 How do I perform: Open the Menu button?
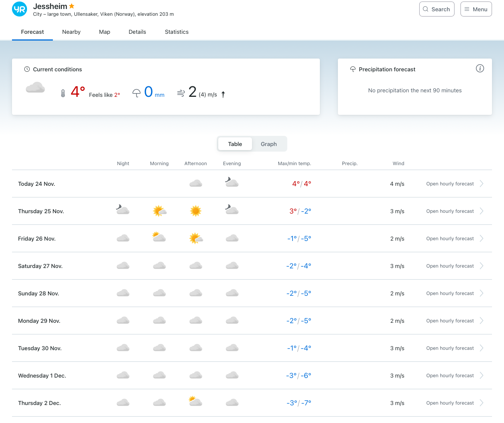tap(476, 9)
